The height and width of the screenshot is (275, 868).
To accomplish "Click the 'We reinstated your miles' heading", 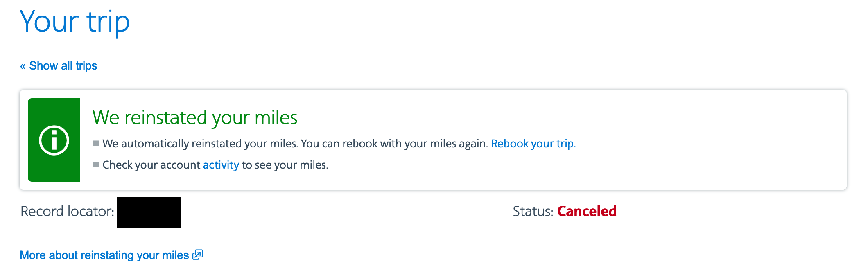I will 195,118.
